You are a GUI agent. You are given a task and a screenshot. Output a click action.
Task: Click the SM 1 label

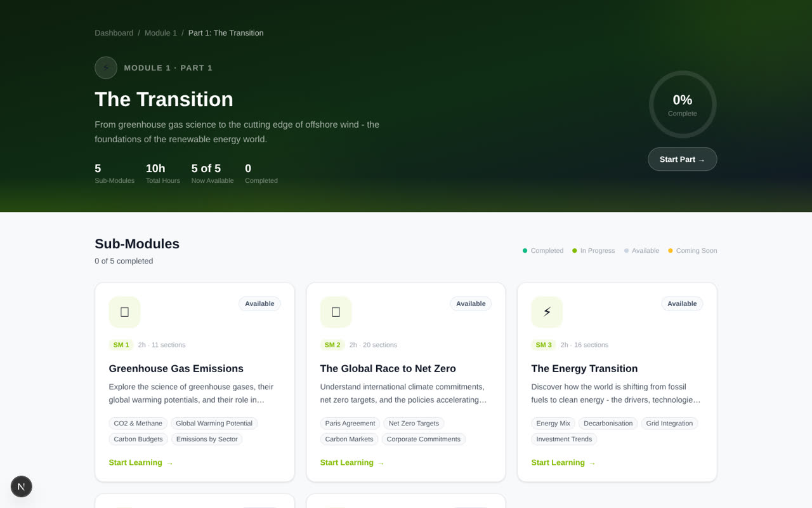(121, 345)
